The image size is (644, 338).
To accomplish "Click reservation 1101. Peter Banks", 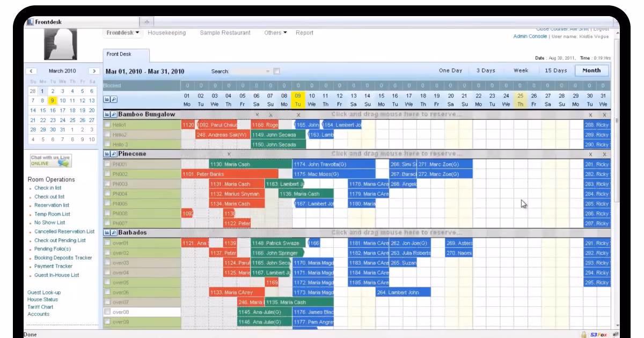I will click(x=230, y=174).
